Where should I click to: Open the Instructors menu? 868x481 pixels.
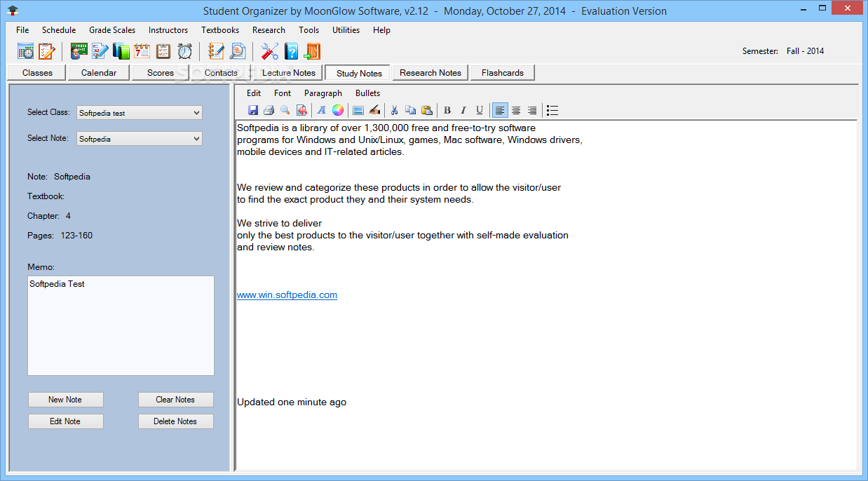click(x=168, y=30)
